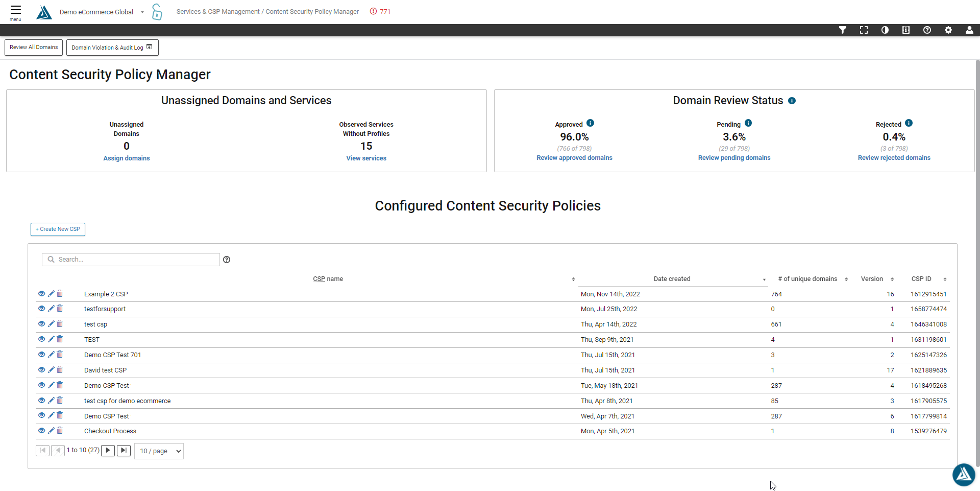Screen dimensions: 980x491
Task: Open Review pending domains link
Action: [x=734, y=158]
